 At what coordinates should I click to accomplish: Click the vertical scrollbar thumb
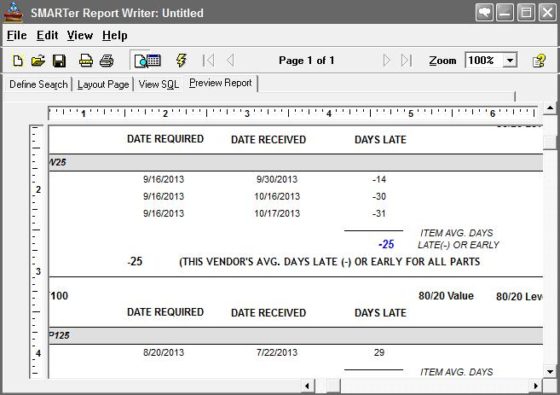click(550, 142)
